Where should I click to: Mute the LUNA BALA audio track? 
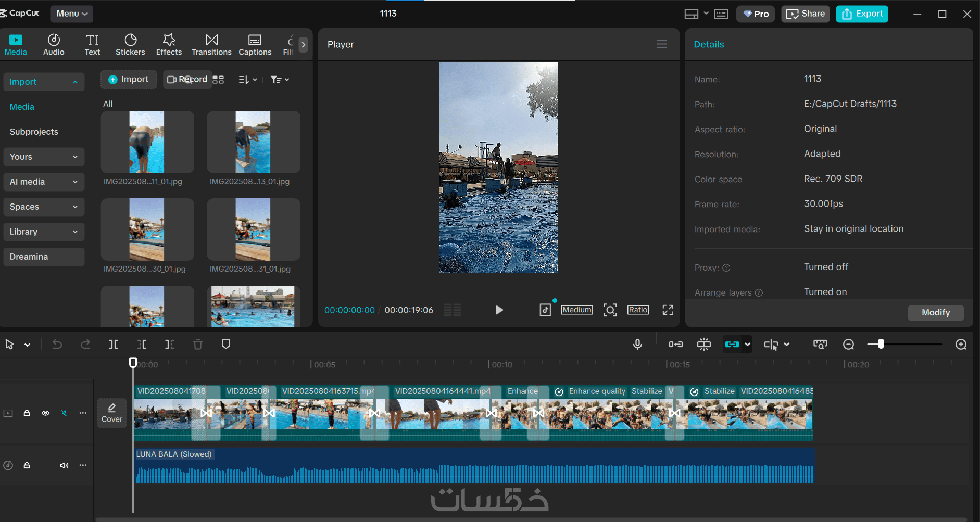click(x=64, y=465)
